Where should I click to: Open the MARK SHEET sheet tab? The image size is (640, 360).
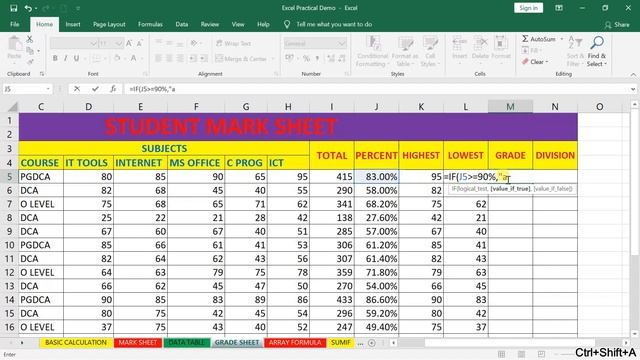(x=138, y=342)
